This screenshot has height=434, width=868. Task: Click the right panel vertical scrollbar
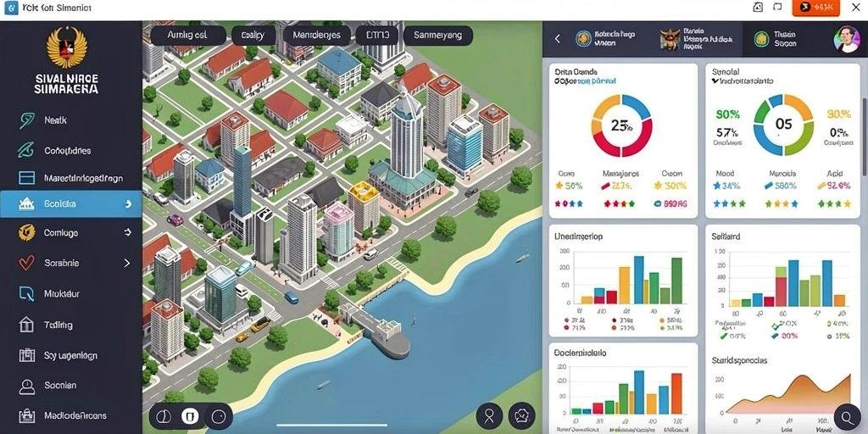[x=864, y=138]
